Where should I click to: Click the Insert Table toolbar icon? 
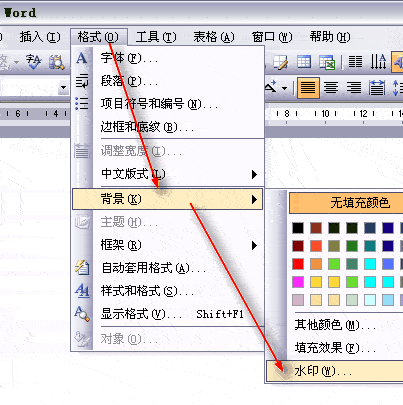pos(304,62)
